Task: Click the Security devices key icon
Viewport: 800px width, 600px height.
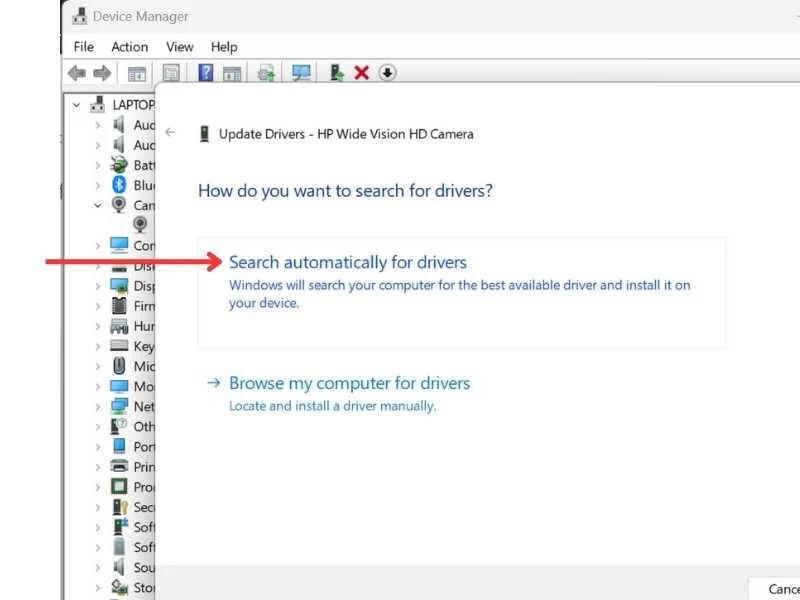Action: click(119, 507)
